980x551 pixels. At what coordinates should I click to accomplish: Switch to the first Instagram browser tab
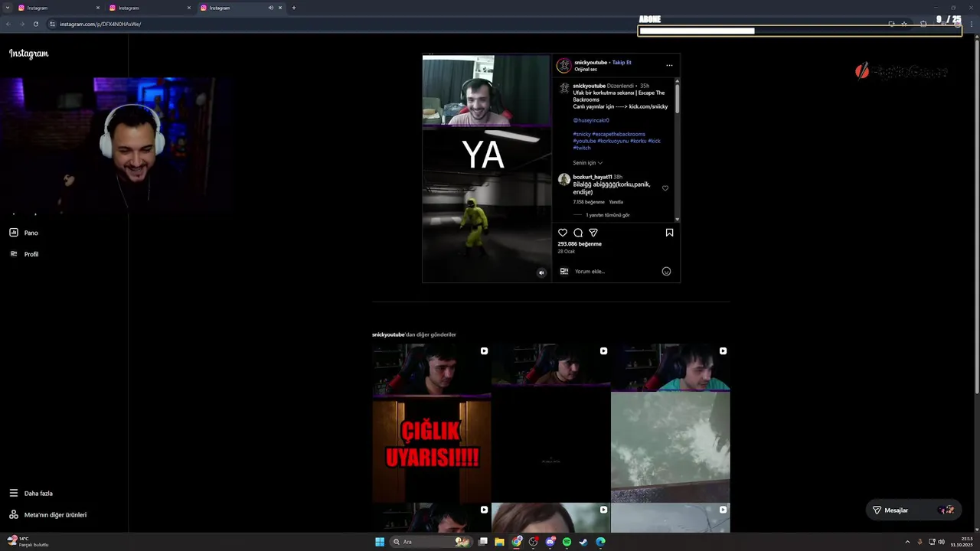57,8
